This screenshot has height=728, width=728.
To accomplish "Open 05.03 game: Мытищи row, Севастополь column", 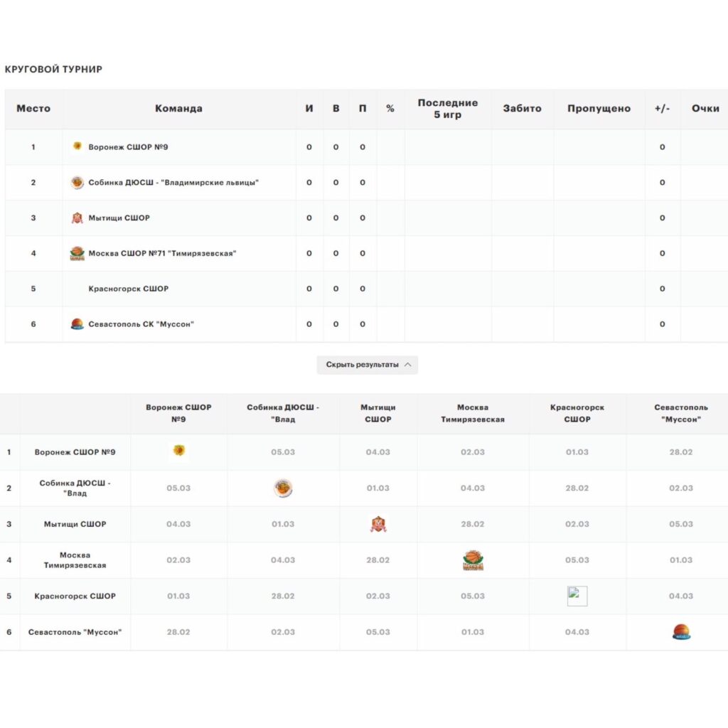I will (x=681, y=524).
